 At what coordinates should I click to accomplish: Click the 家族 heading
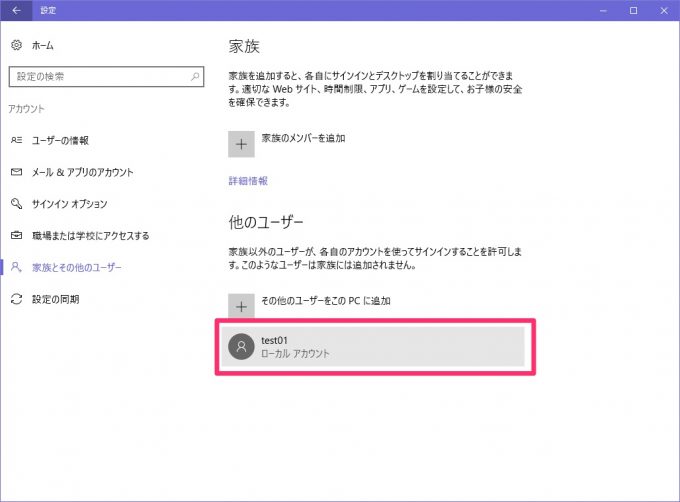click(x=244, y=46)
